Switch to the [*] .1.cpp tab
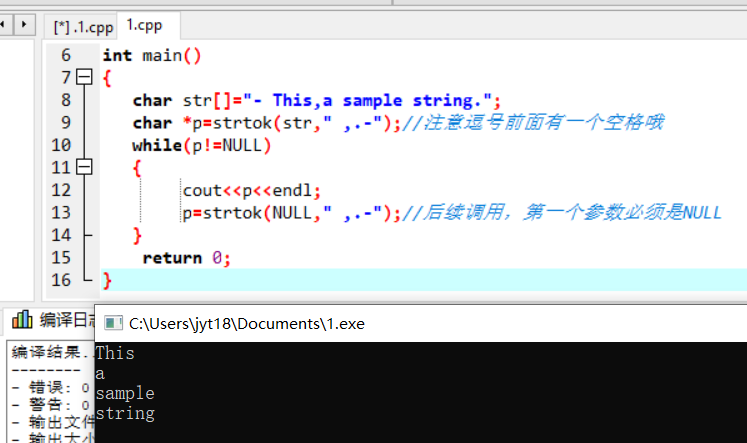Viewport: 747px width, 443px height. (x=83, y=27)
